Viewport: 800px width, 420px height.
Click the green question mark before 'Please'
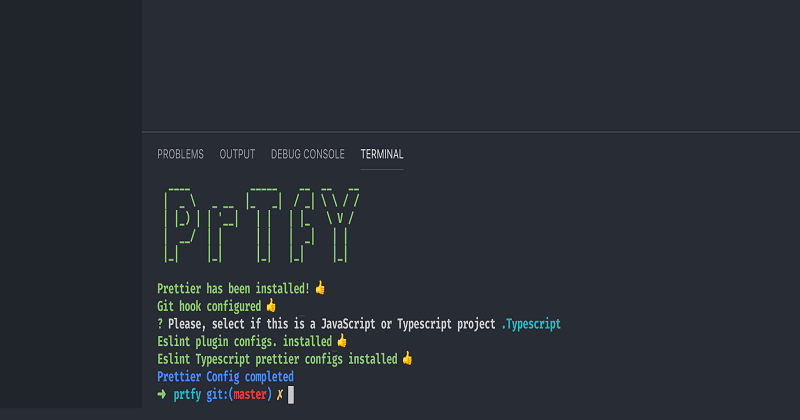click(160, 324)
